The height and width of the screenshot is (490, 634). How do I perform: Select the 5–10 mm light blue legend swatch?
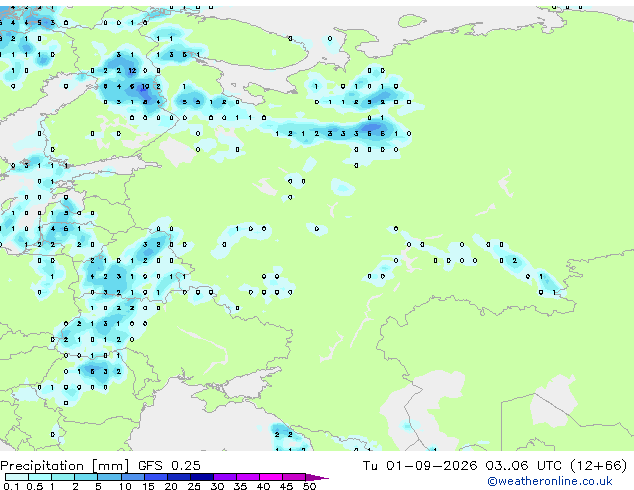click(110, 477)
